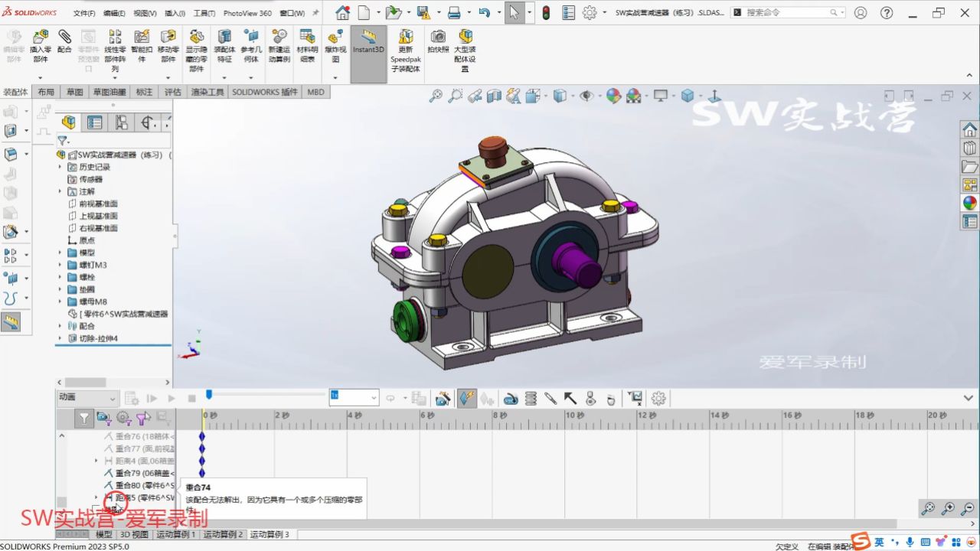Toggle the Filter Selected pink funnel icon

(x=143, y=418)
